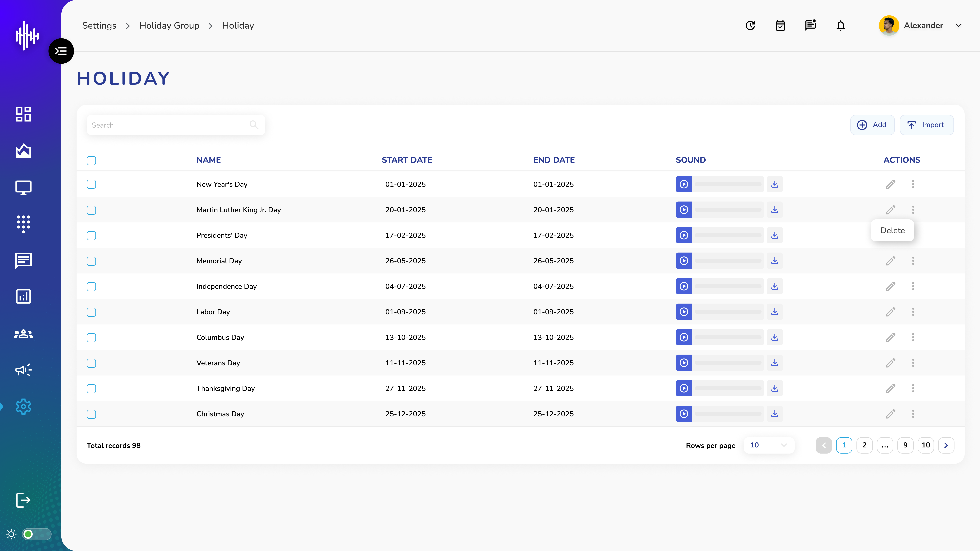Click the history clock icon in header
The height and width of the screenshot is (551, 980).
coord(750,26)
